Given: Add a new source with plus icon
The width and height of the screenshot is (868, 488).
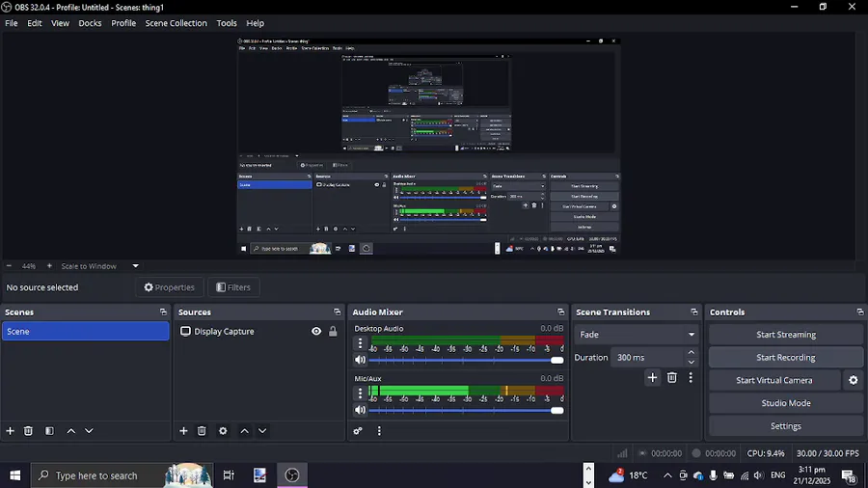Looking at the screenshot, I should click(x=183, y=430).
